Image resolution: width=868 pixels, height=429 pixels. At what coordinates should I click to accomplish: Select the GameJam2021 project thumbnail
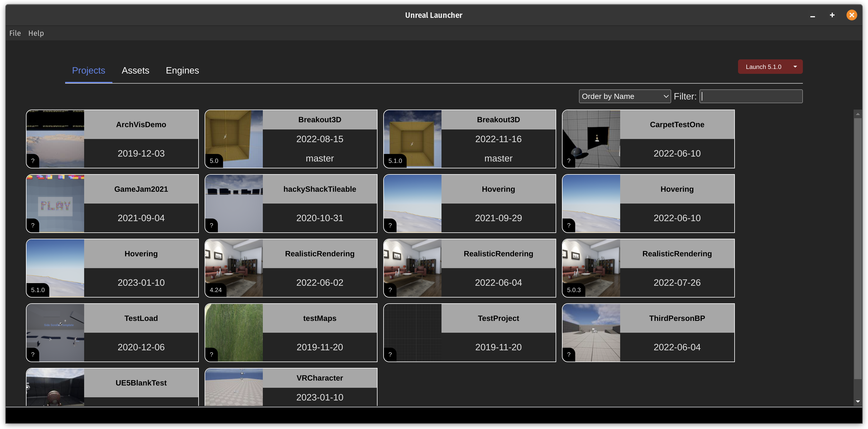click(x=55, y=204)
